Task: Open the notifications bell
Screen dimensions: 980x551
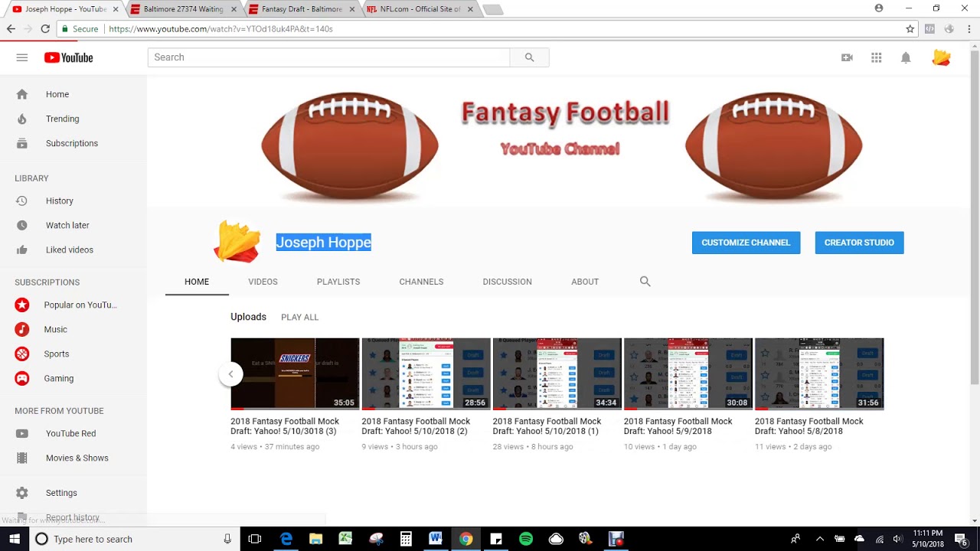Action: (906, 57)
